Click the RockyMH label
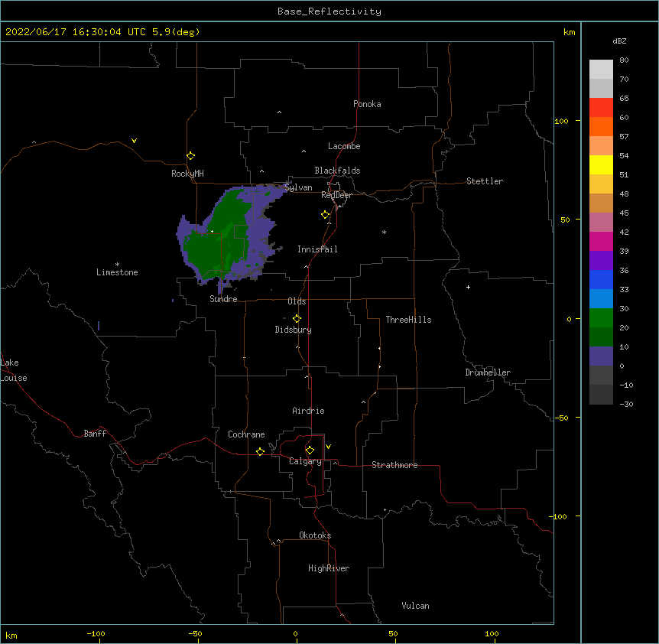 [187, 174]
